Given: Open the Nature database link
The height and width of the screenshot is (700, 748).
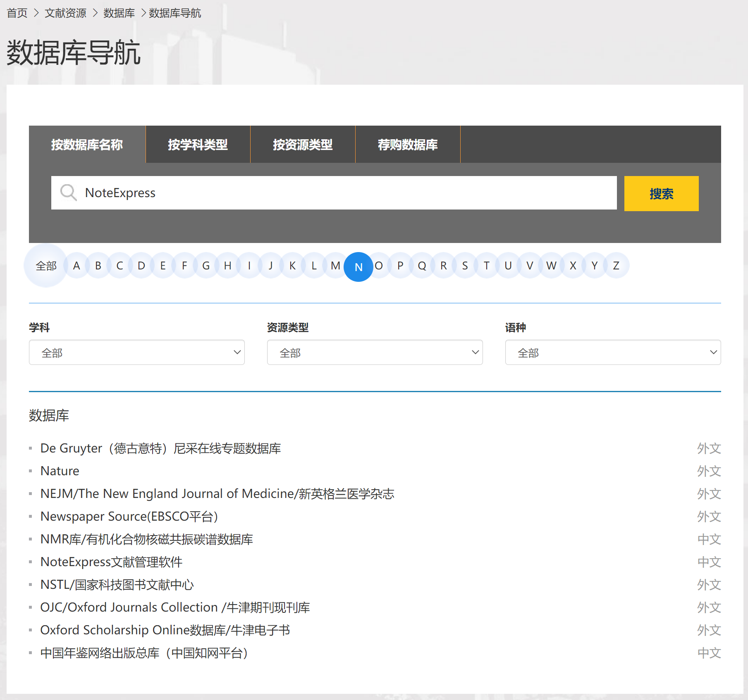Looking at the screenshot, I should pyautogui.click(x=60, y=471).
